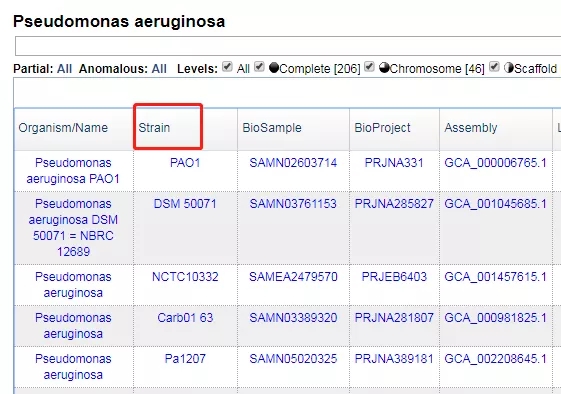Click the Chromosome level circle icon
This screenshot has width=561, height=394.
[x=384, y=68]
